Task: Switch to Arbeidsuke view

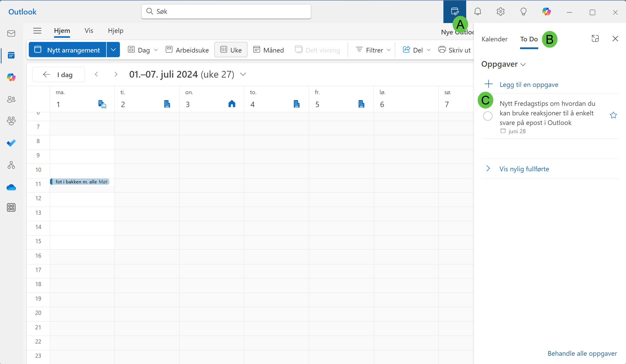Action: coord(187,50)
